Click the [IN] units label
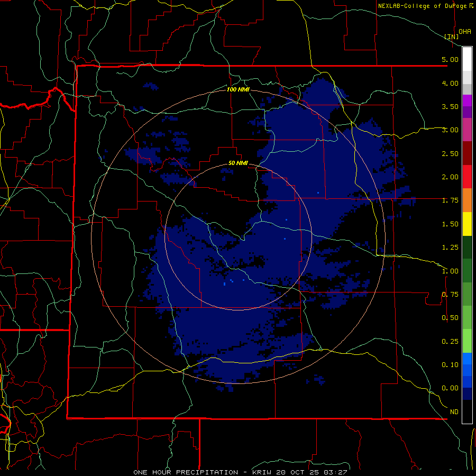 click(452, 36)
